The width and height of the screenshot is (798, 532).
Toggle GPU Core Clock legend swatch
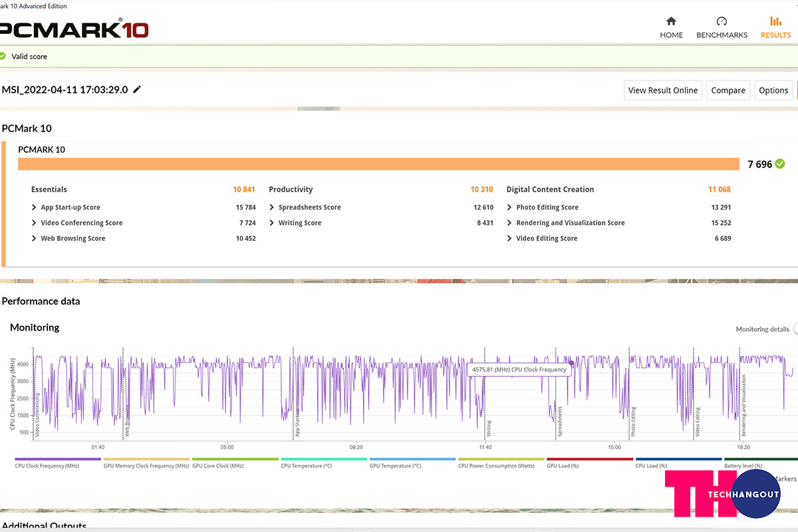coord(235,459)
